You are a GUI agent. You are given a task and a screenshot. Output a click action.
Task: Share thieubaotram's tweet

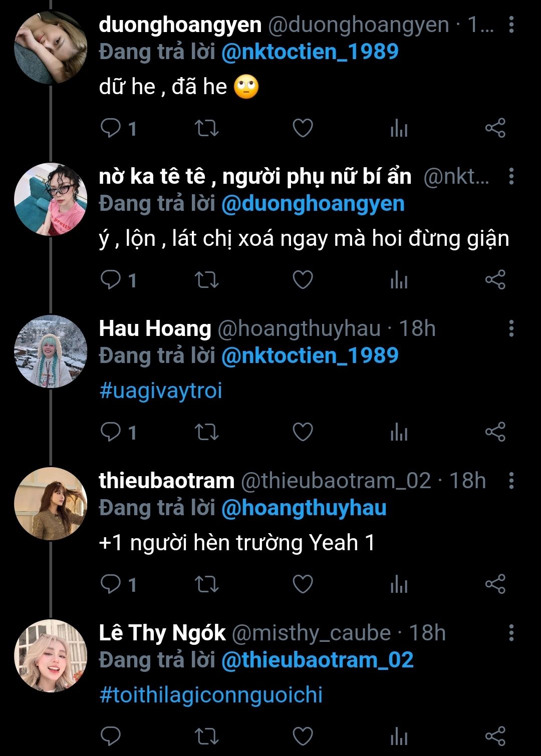click(x=495, y=584)
